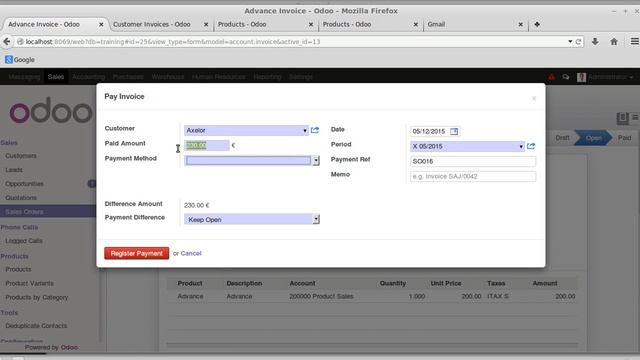Open Quotations in the sidebar
Viewport: 640px width, 360px height.
pos(21,198)
